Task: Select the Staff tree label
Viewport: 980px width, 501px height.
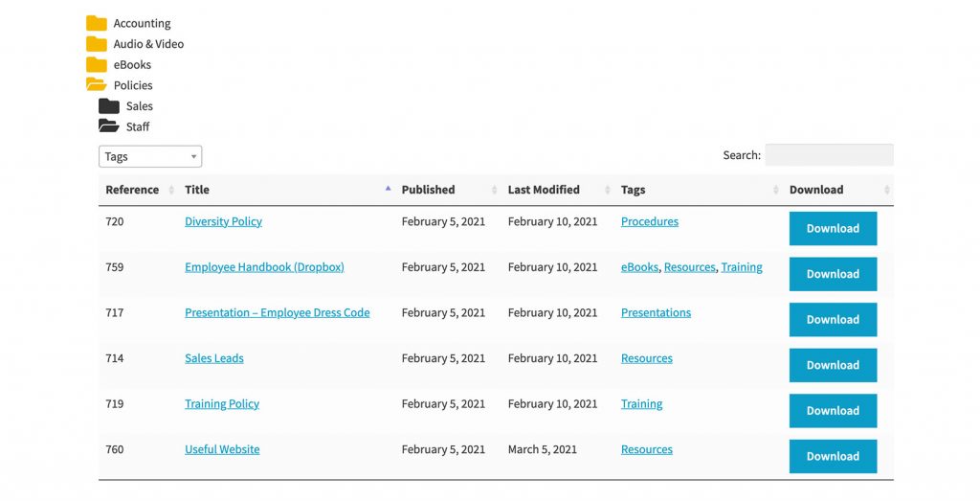Action: [x=138, y=127]
